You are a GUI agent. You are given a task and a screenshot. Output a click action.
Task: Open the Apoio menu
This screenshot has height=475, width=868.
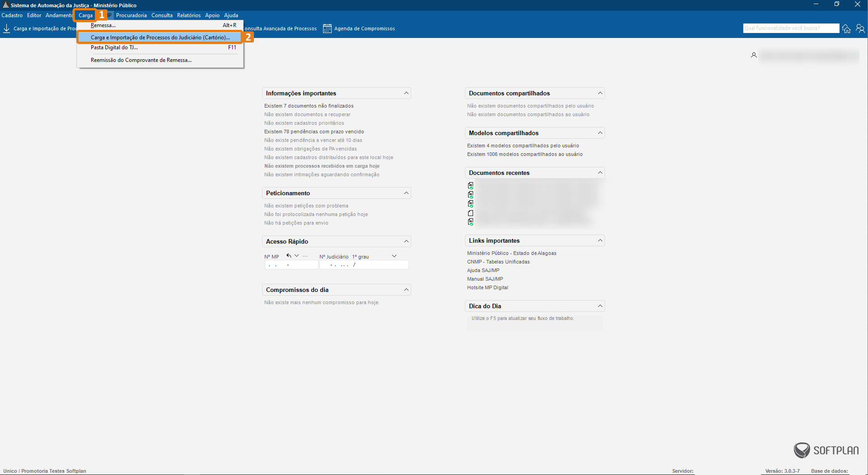[212, 15]
